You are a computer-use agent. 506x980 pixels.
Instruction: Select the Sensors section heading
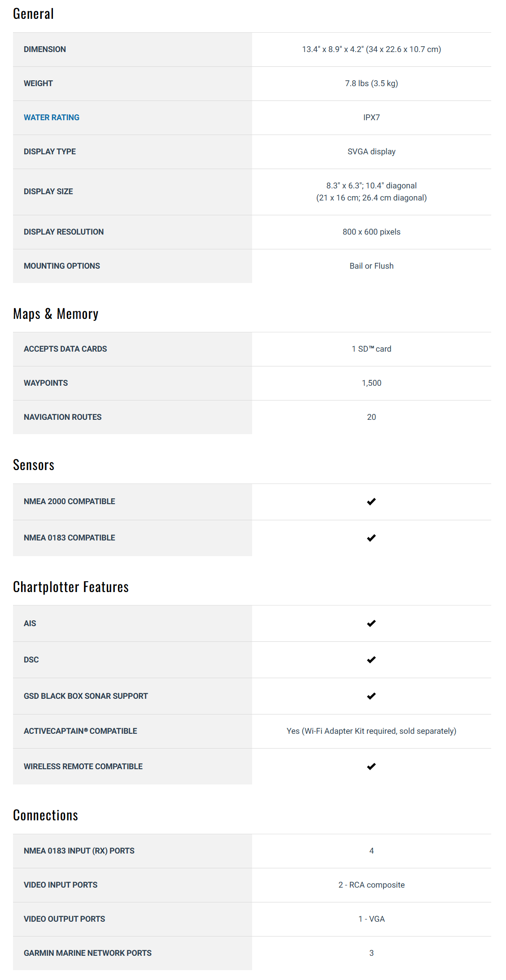34,465
